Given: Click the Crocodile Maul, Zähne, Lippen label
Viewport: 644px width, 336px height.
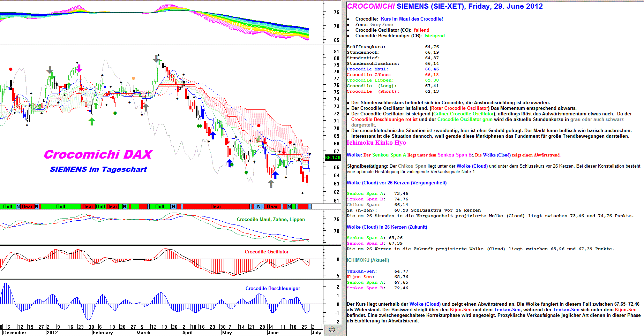Looking at the screenshot, I should point(271,219).
